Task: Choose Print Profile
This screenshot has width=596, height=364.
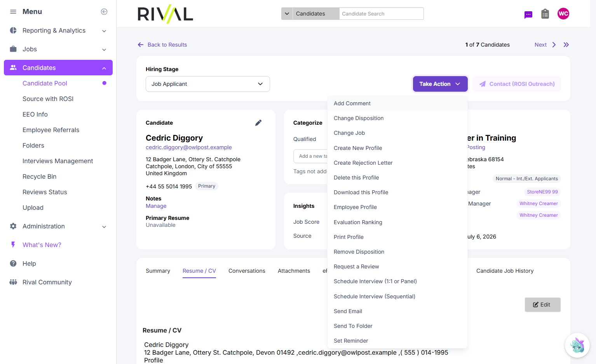Action: [x=397, y=237]
